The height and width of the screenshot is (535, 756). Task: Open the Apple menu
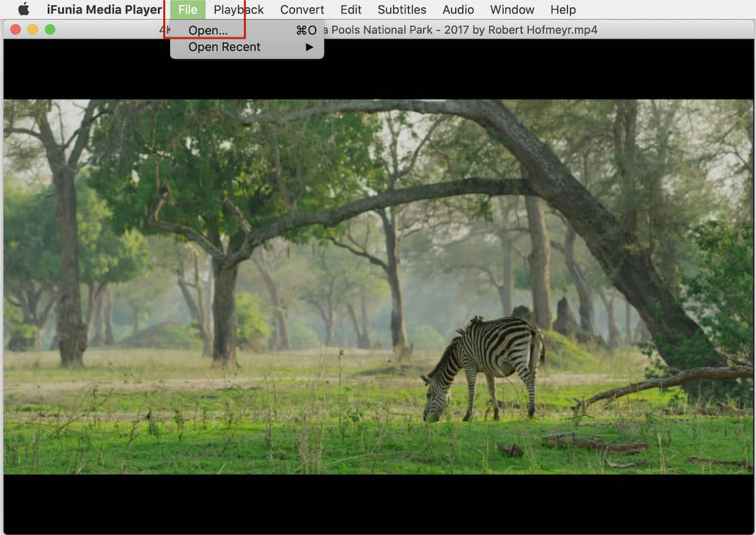click(x=24, y=9)
